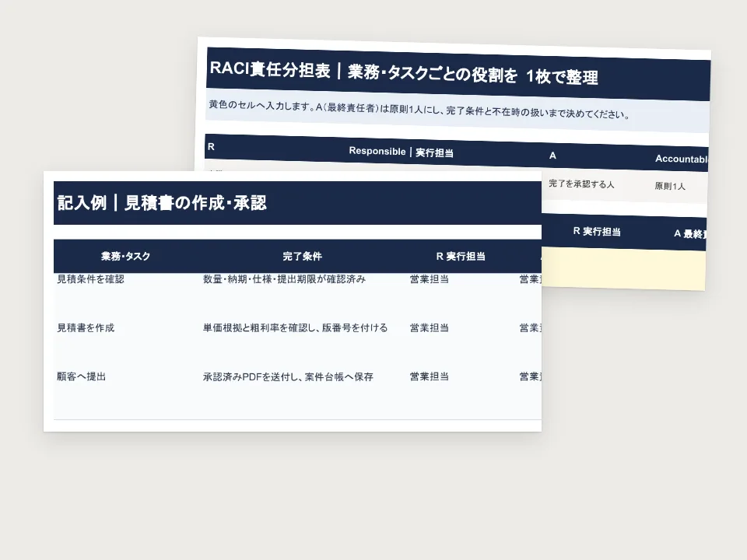Click the A 最終 header in back sheet
Viewport: 747px width, 560px height.
pos(690,234)
